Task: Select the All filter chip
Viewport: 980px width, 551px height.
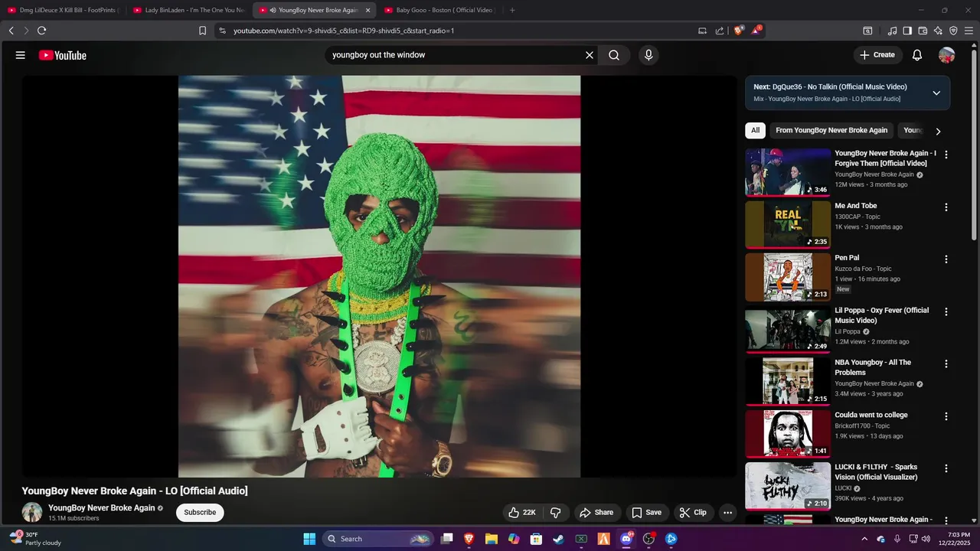Action: point(755,130)
